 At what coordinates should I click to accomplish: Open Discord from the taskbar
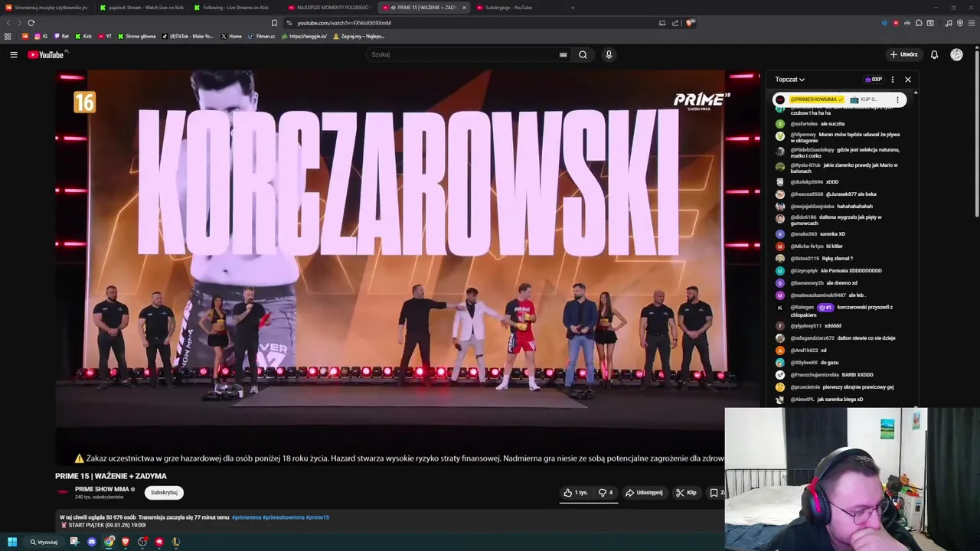click(x=92, y=542)
